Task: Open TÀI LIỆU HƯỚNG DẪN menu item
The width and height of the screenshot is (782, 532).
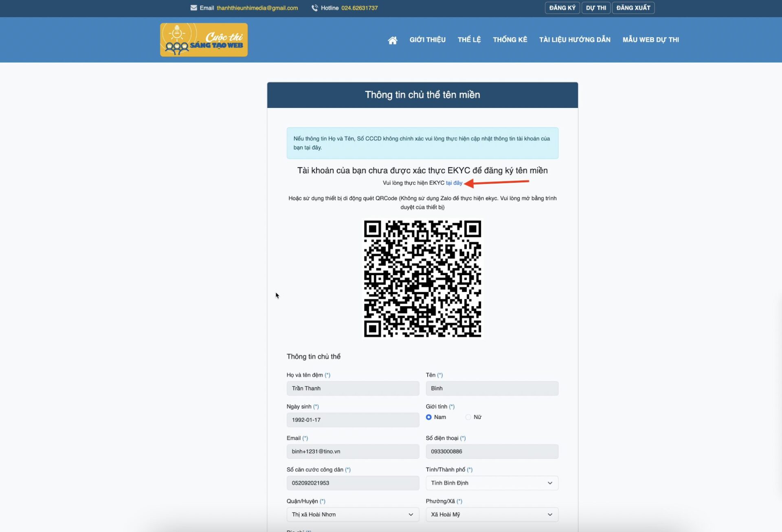Action: coord(575,39)
